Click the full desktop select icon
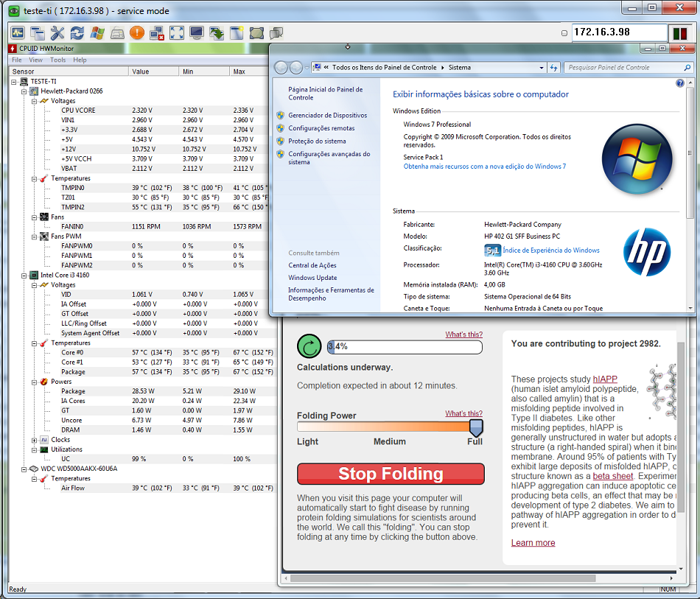The width and height of the screenshot is (700, 599). tap(256, 32)
